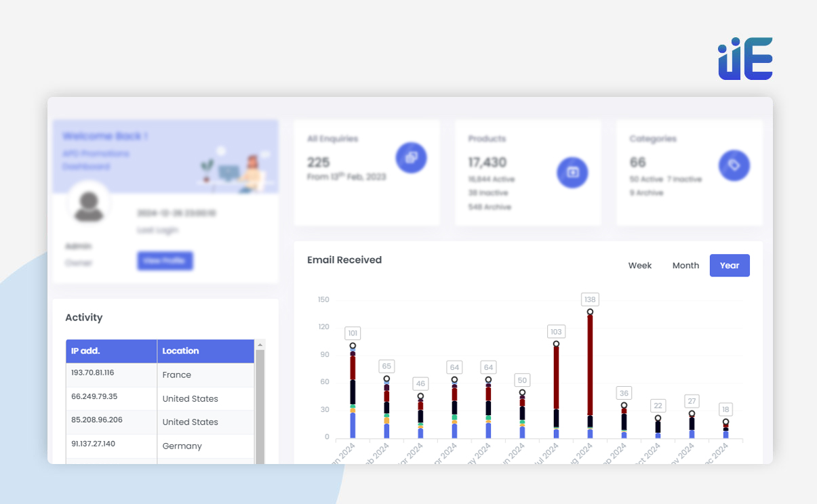Click the 66 categories count
This screenshot has height=504, width=817.
point(637,163)
